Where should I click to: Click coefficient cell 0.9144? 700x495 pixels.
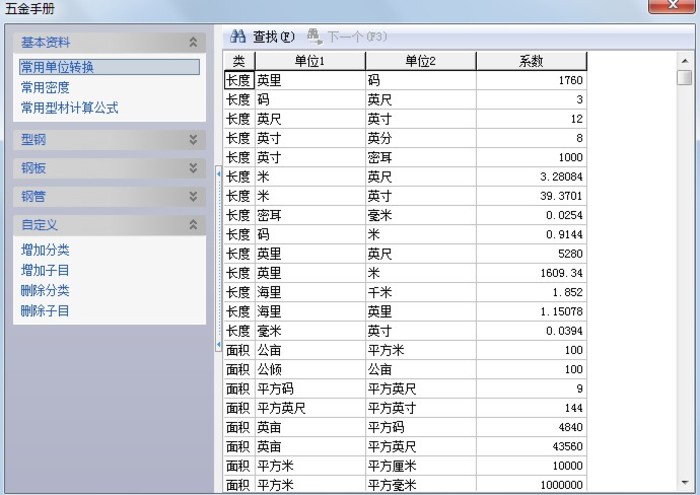tap(531, 234)
